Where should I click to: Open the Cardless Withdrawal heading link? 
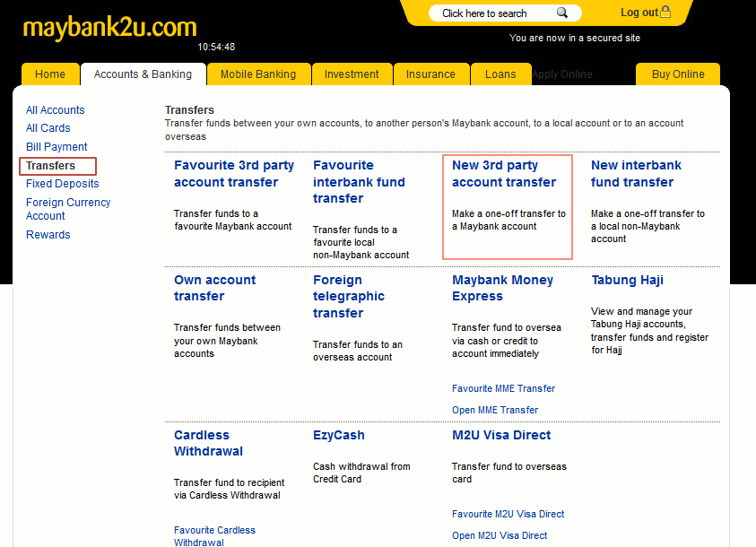208,443
